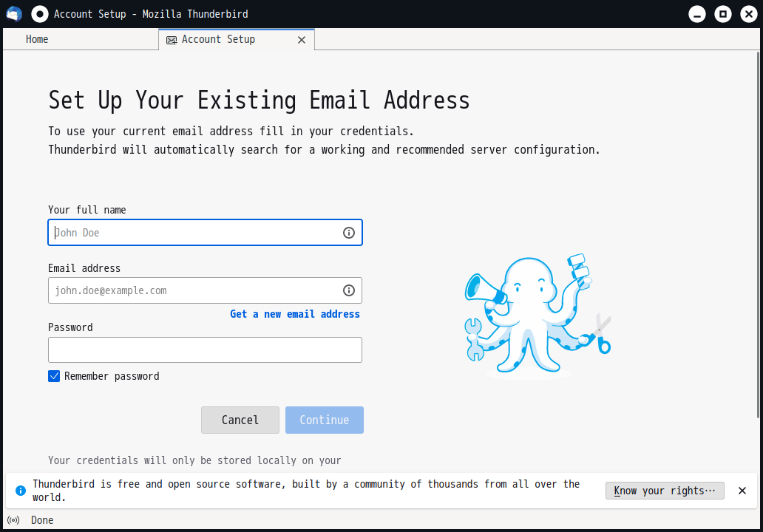The height and width of the screenshot is (532, 763).
Task: Click the round window menu icon beside the title
Action: pos(40,14)
